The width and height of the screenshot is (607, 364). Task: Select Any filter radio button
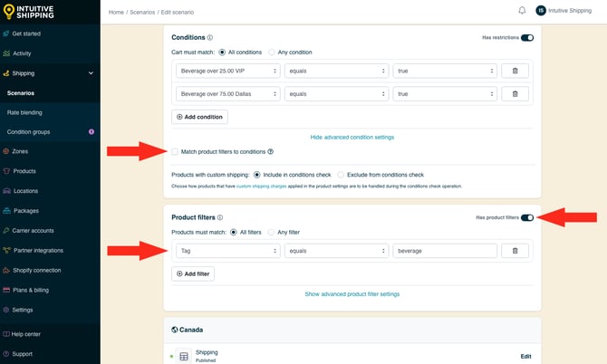[272, 232]
